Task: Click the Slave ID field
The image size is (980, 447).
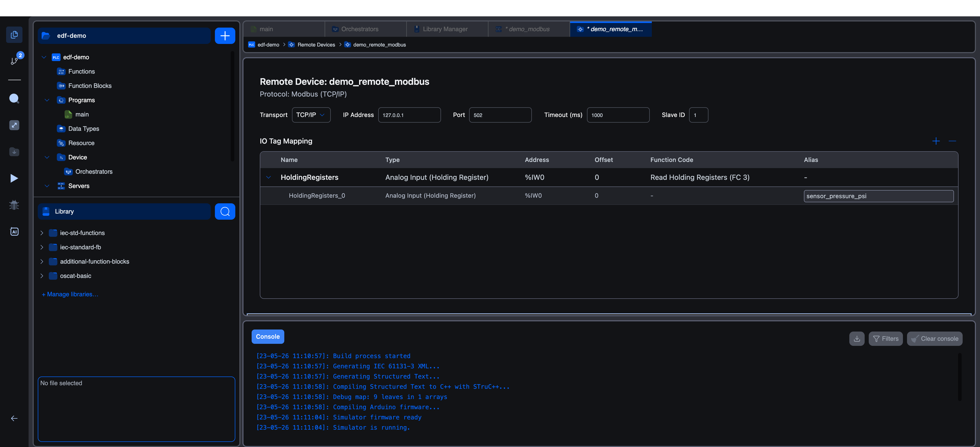Action: point(699,115)
